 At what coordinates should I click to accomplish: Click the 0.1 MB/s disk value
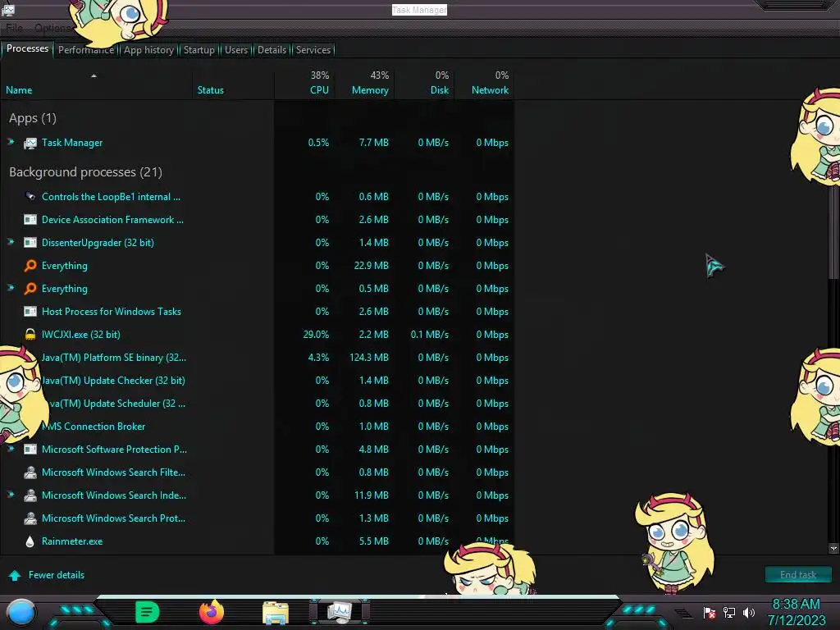(430, 335)
